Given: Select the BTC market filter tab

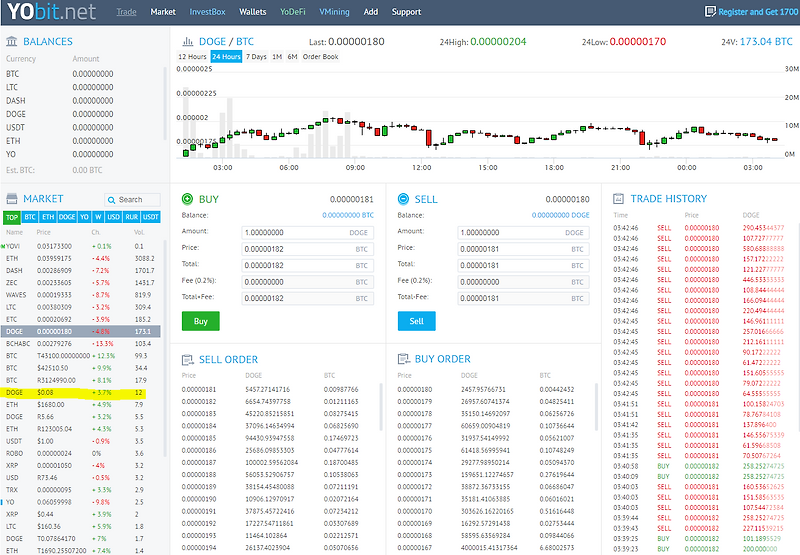Looking at the screenshot, I should [30, 217].
